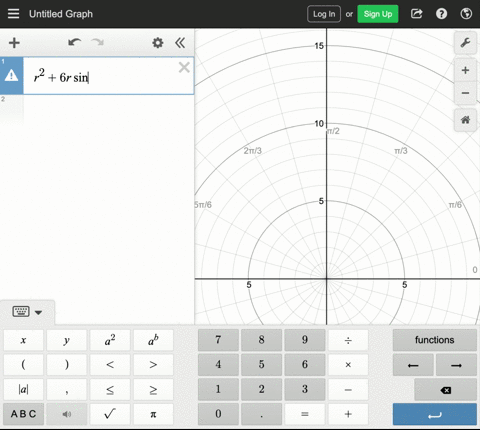The width and height of the screenshot is (480, 430).
Task: Tap the equals key
Action: pyautogui.click(x=305, y=414)
